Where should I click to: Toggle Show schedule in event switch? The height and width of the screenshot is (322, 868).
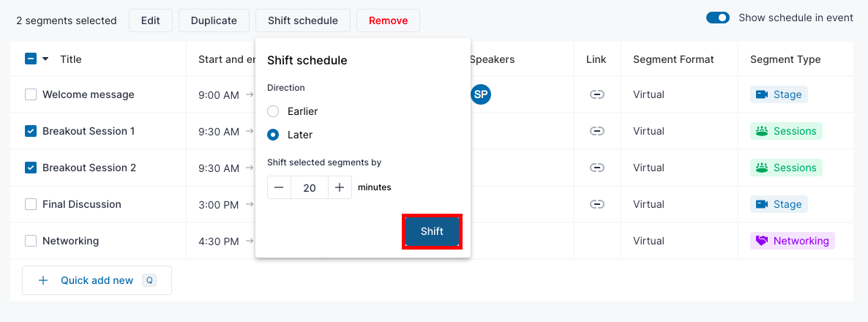click(718, 18)
